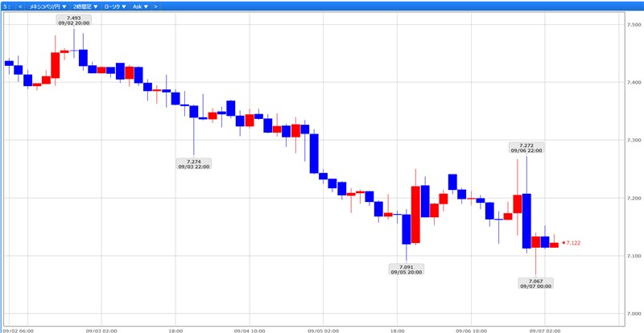This screenshot has height=333, width=644.
Task: Select the 7.272 high label dated 09/06 22:00
Action: tap(525, 148)
